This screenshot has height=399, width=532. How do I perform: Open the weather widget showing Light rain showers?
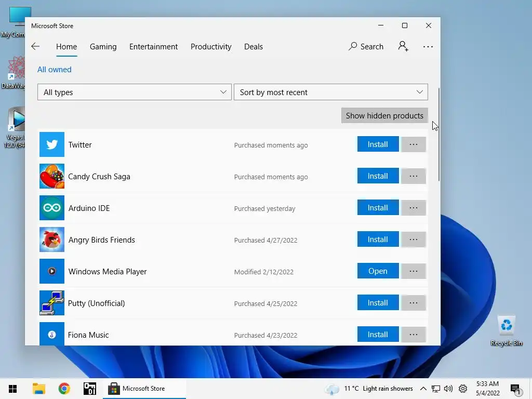(369, 389)
